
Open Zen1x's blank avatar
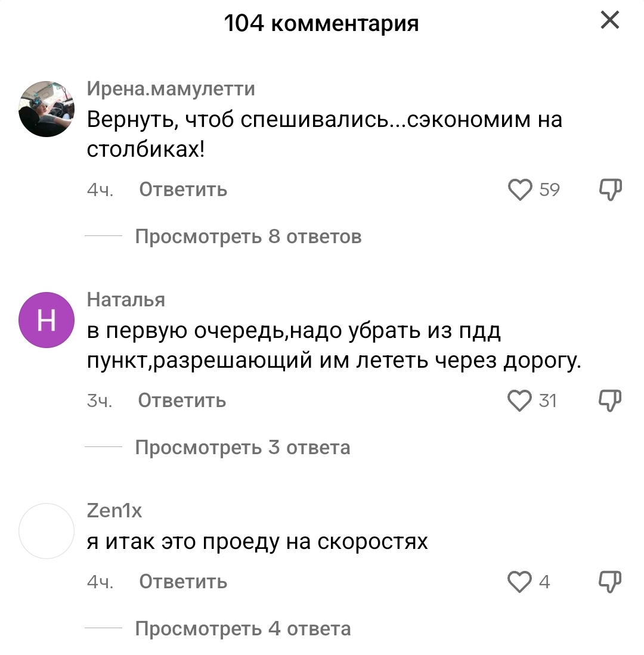click(x=47, y=530)
